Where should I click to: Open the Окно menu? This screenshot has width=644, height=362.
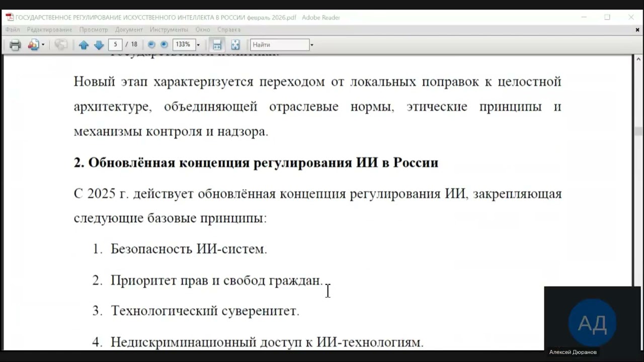tap(203, 30)
